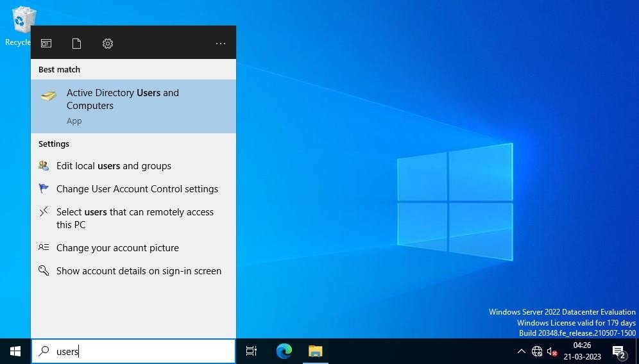The image size is (639, 364).
Task: Launch Microsoft Edge from taskbar
Action: coord(284,351)
